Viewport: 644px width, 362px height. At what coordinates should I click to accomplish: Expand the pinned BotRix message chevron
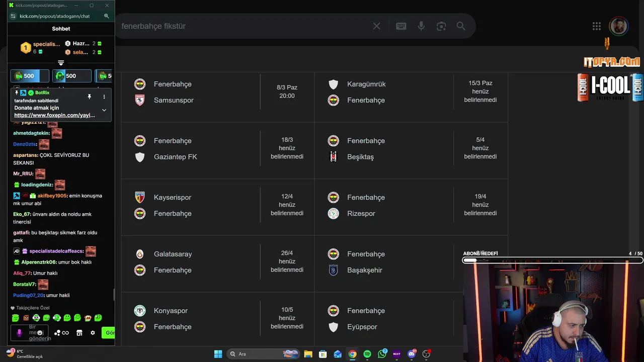coord(104,110)
